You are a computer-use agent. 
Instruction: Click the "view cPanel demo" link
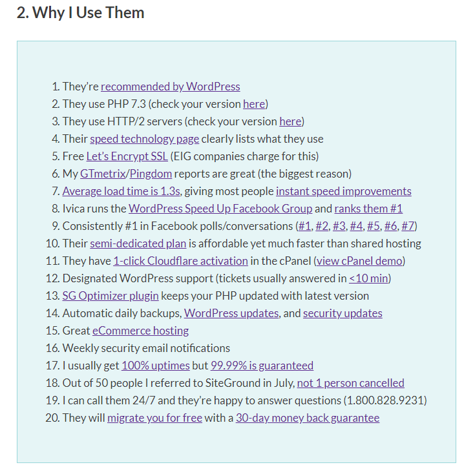[x=361, y=261]
